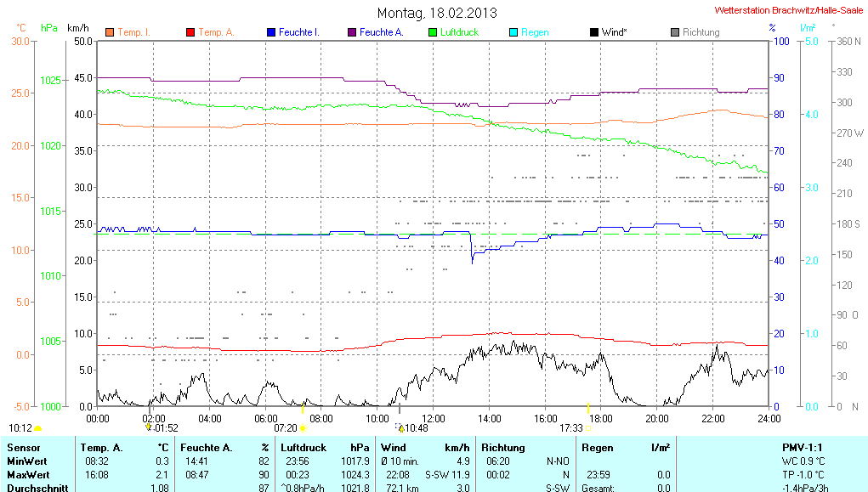Click the yellow icon beside 10:12
This screenshot has height=492, width=868.
(38, 428)
